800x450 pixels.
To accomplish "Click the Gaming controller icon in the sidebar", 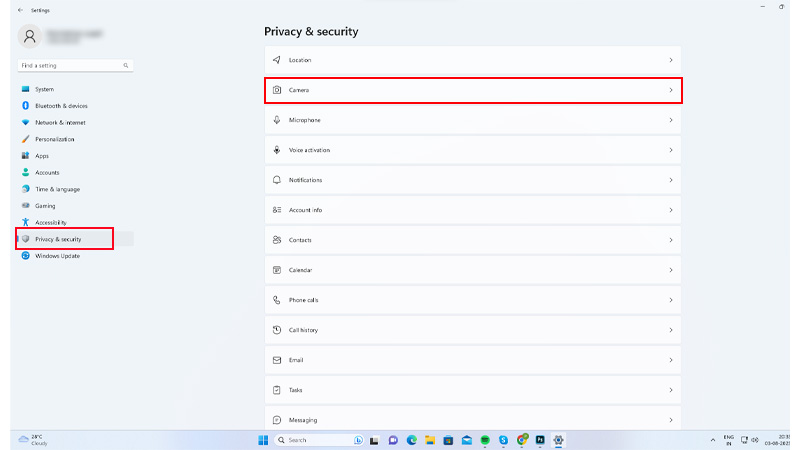I will point(26,206).
